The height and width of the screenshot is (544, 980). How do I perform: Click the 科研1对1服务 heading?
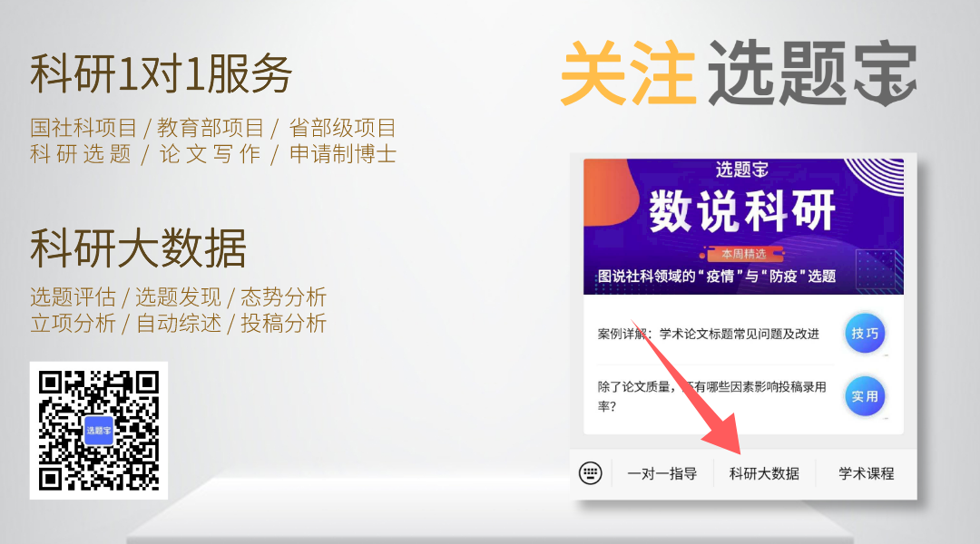coord(162,73)
